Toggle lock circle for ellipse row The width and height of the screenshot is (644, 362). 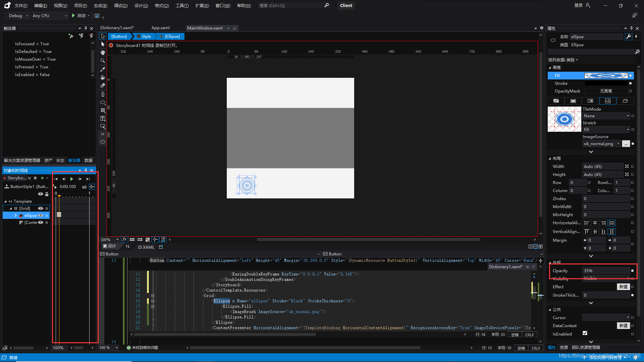(47, 215)
